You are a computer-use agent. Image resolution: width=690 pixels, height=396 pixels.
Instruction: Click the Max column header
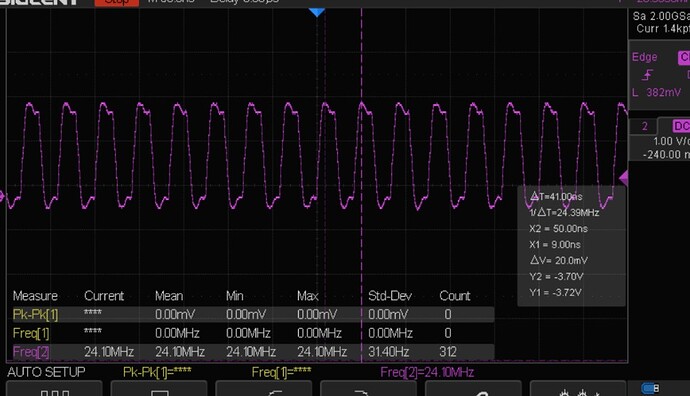[308, 296]
